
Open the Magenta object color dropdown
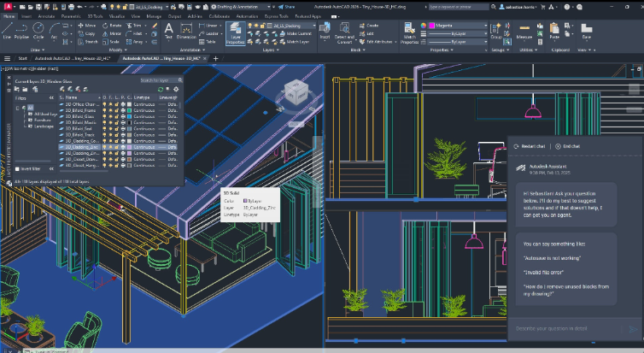coord(458,26)
